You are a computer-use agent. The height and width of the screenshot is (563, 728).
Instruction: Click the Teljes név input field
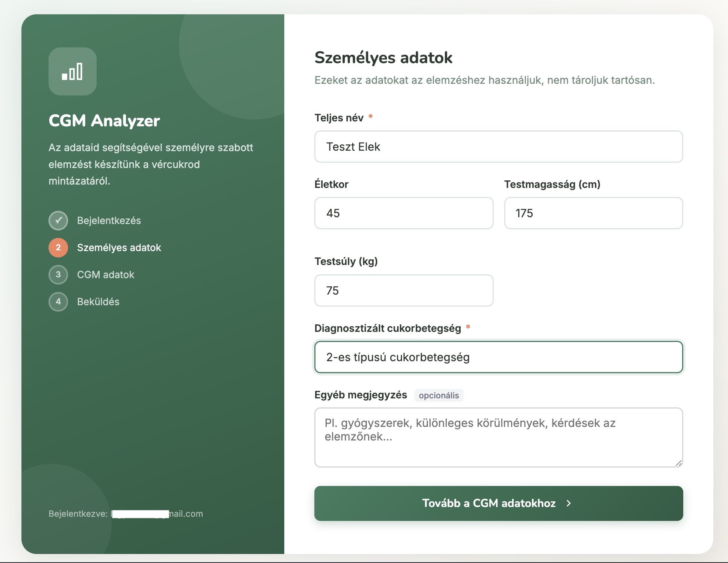[498, 147]
